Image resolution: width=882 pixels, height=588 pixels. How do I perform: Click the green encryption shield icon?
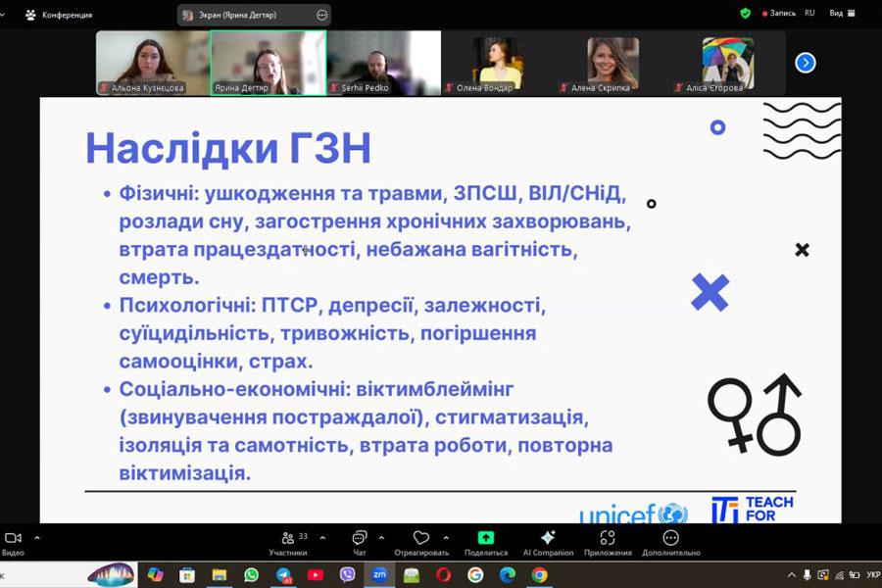[x=745, y=14]
